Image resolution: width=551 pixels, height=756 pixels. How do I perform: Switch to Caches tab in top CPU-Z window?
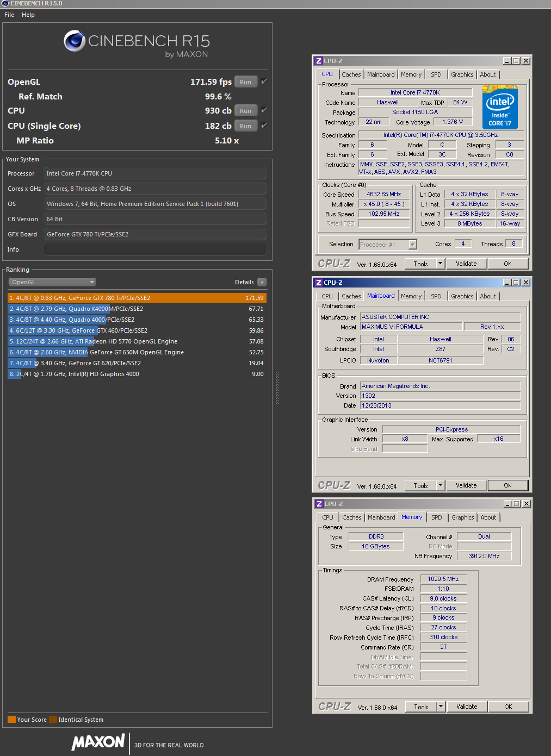pos(351,74)
